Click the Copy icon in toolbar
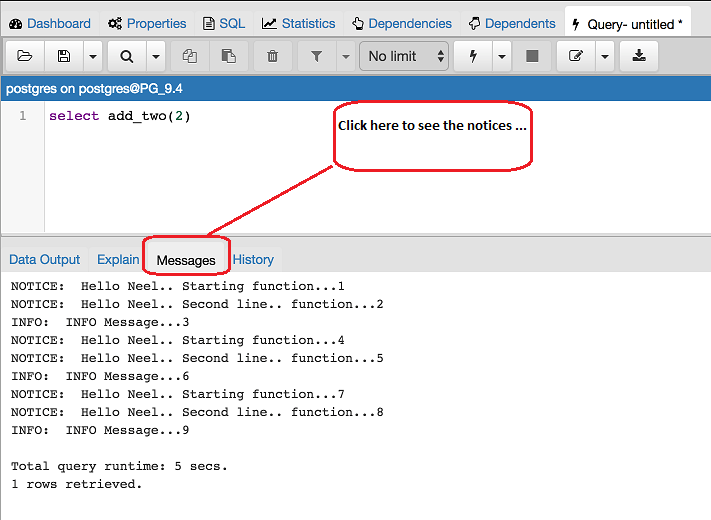The image size is (711, 520). pyautogui.click(x=190, y=56)
